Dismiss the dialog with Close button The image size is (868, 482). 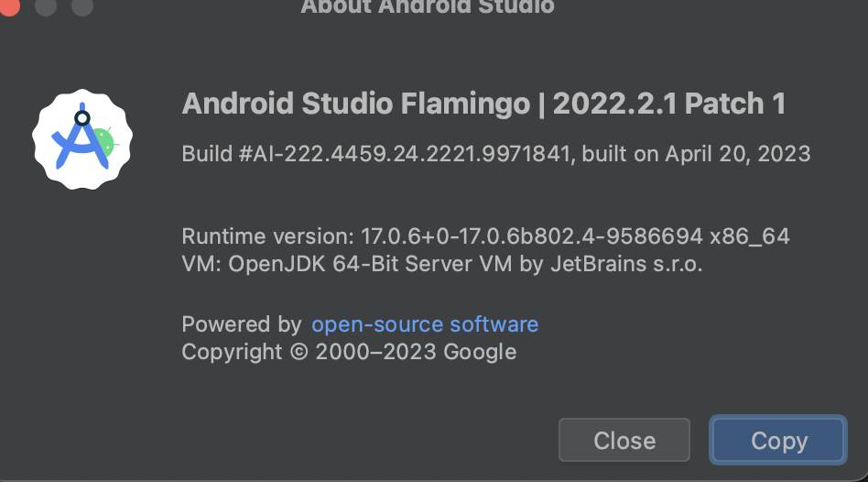click(x=624, y=440)
